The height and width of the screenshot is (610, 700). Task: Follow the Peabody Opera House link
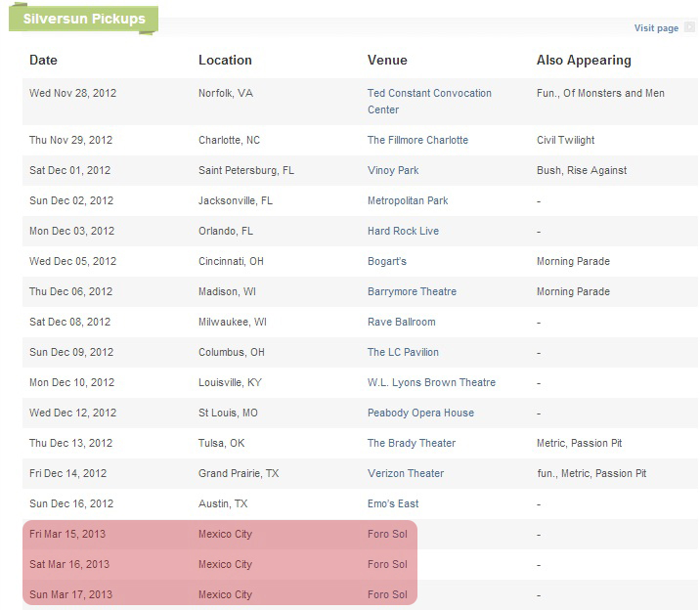click(420, 413)
